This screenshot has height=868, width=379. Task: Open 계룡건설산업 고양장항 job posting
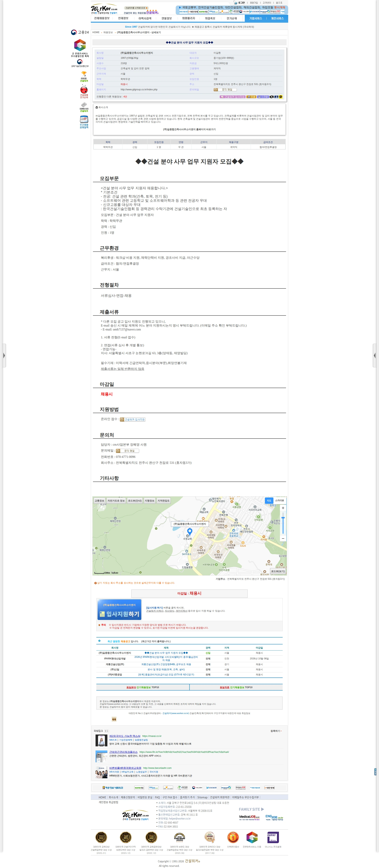pyautogui.click(x=166, y=665)
